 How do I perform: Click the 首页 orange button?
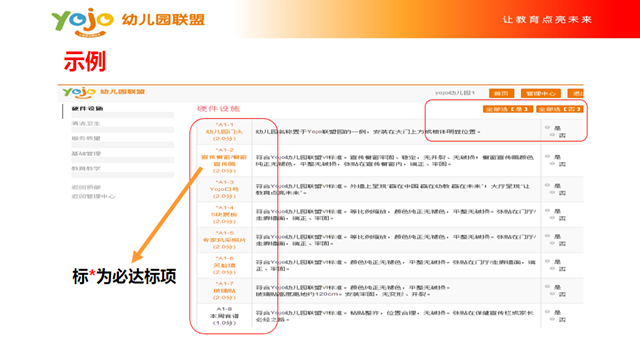(501, 93)
